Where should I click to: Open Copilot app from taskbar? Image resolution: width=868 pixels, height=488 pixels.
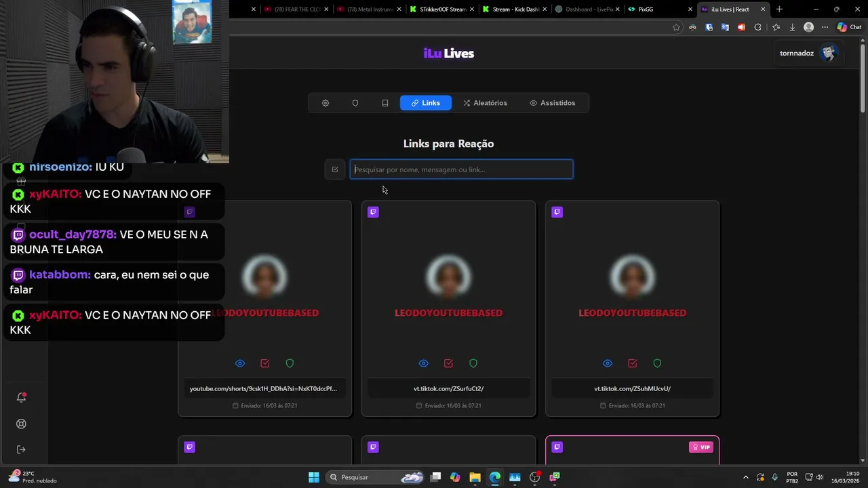pos(455,477)
